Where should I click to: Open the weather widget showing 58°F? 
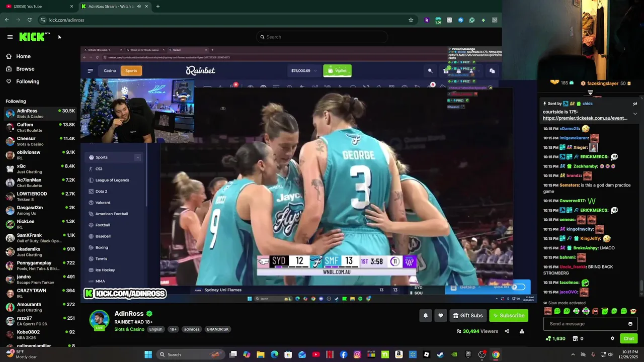click(20, 354)
